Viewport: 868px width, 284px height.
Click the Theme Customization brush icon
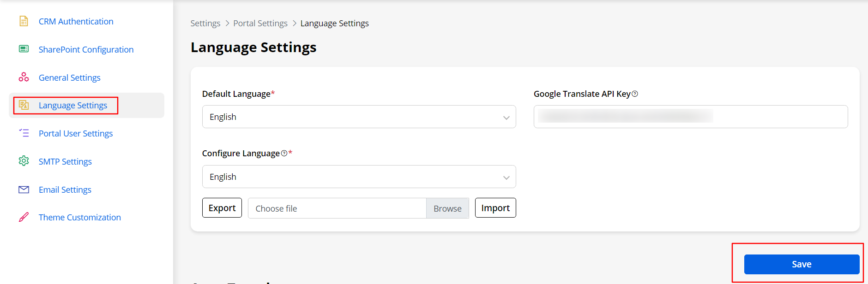[24, 217]
